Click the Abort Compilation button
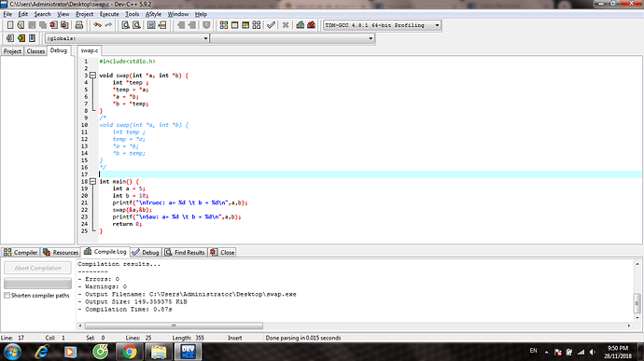The image size is (644, 361). point(37,268)
